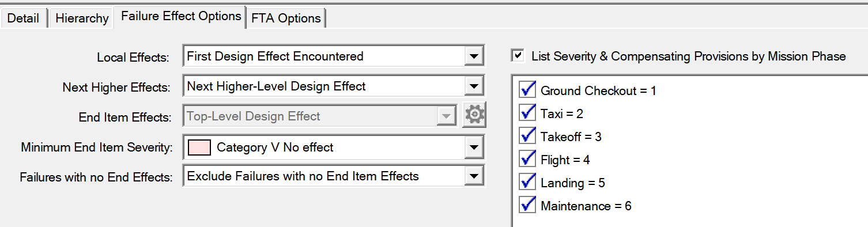Disable the Flight = 4 phase
The width and height of the screenshot is (868, 227).
coord(528,159)
